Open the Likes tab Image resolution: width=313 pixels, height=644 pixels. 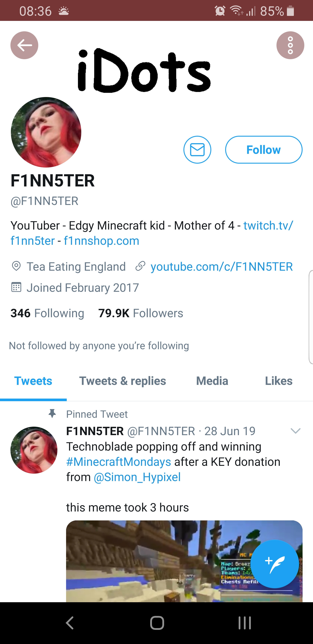click(278, 381)
